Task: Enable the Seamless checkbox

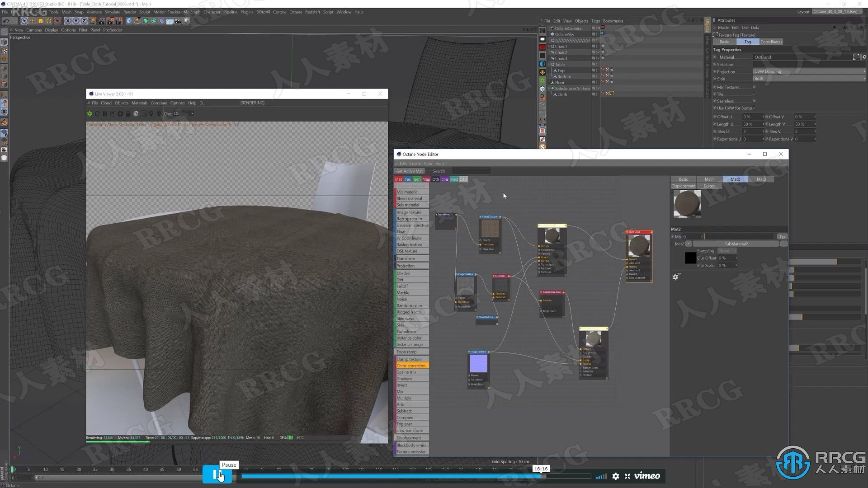Action: (754, 101)
